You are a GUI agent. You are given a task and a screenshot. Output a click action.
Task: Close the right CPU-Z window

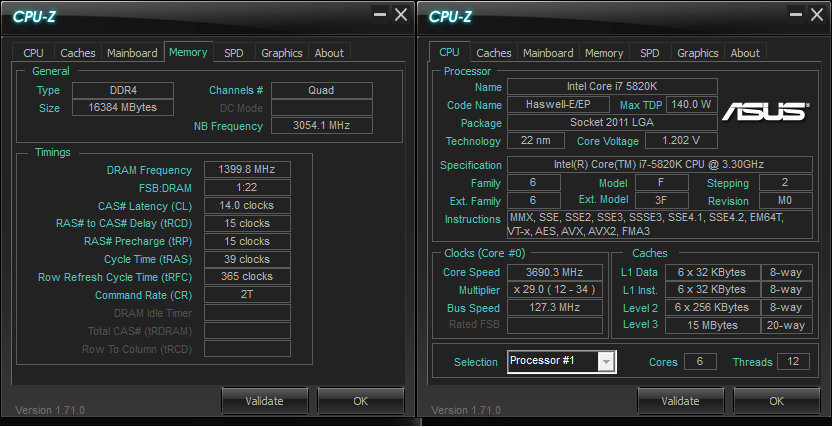(817, 15)
